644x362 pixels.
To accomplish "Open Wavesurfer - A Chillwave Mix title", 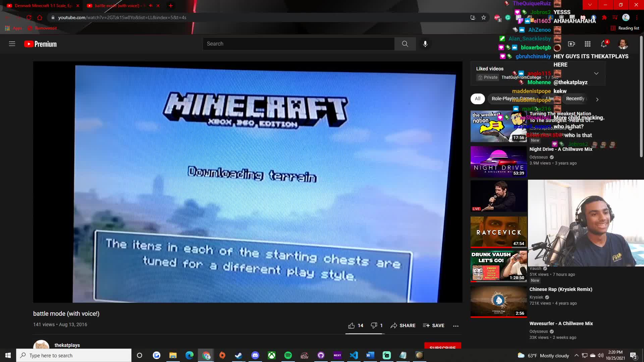I will pos(561,323).
